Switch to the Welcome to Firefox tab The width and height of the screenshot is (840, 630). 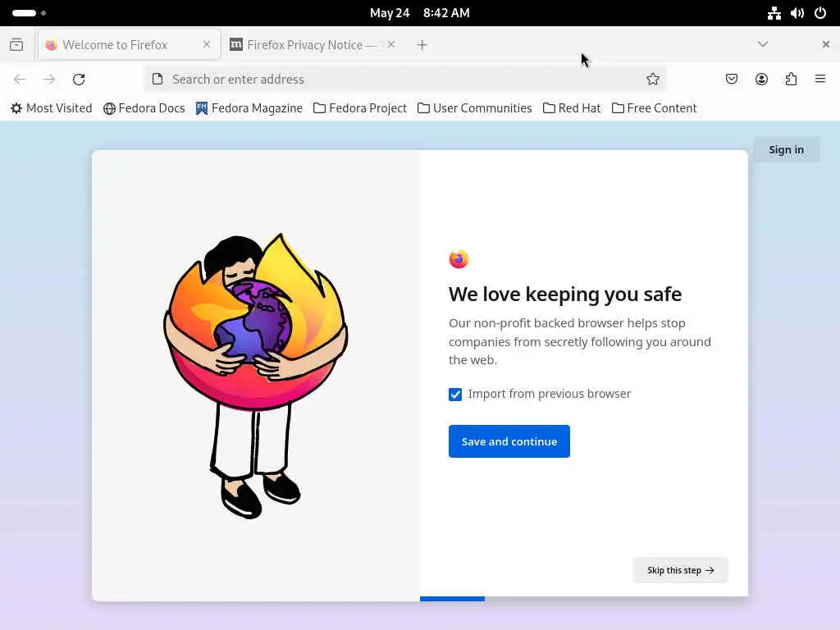point(129,44)
